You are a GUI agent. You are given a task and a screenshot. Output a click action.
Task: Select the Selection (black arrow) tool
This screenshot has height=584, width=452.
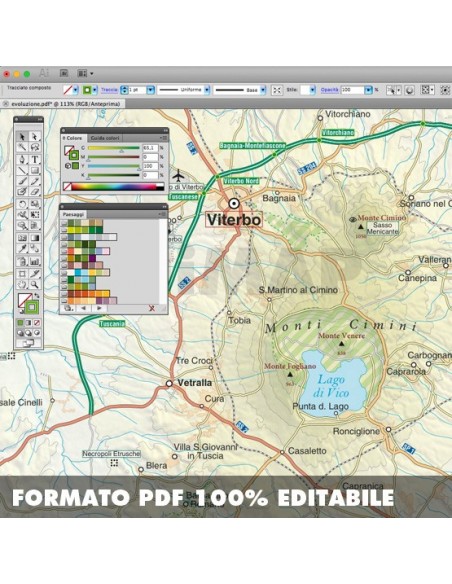tap(22, 136)
